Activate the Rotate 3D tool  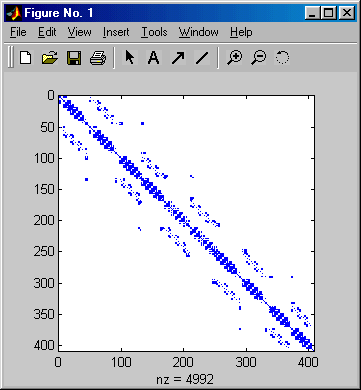[x=282, y=58]
